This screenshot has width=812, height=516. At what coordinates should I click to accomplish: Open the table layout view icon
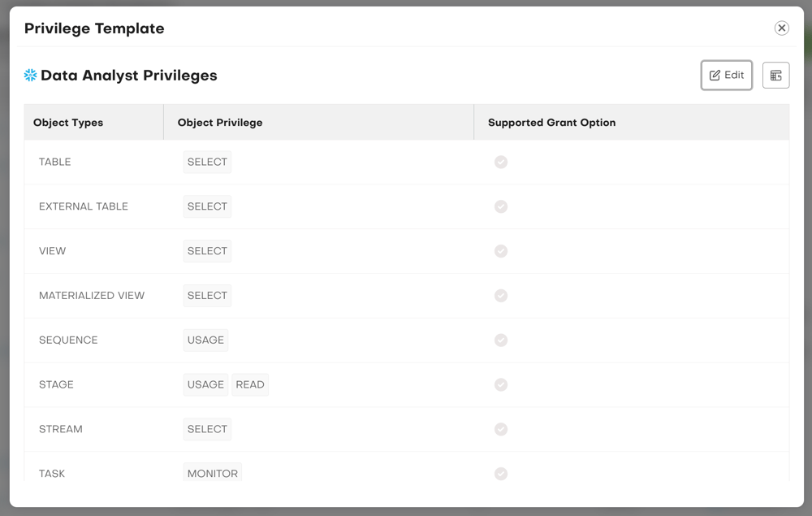(x=775, y=76)
